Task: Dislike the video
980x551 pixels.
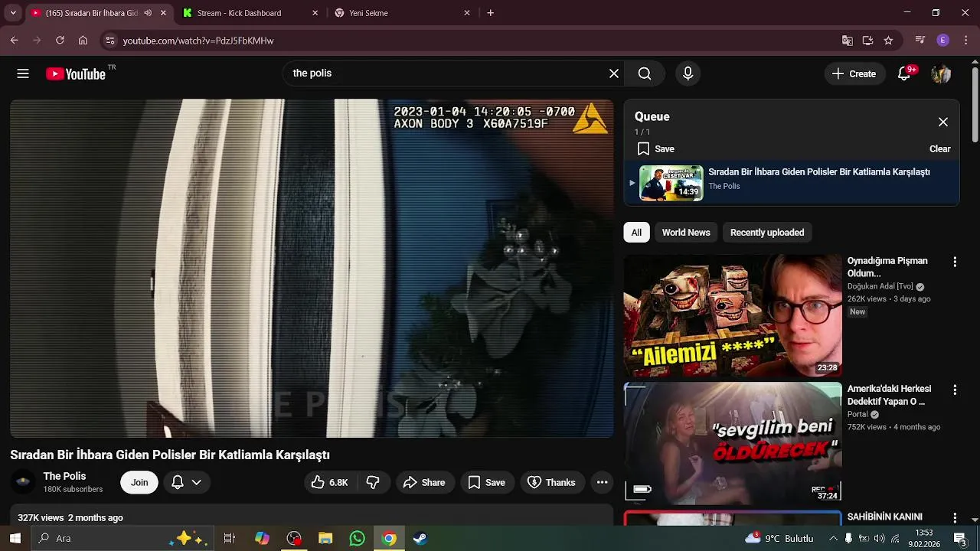Action: [x=373, y=482]
